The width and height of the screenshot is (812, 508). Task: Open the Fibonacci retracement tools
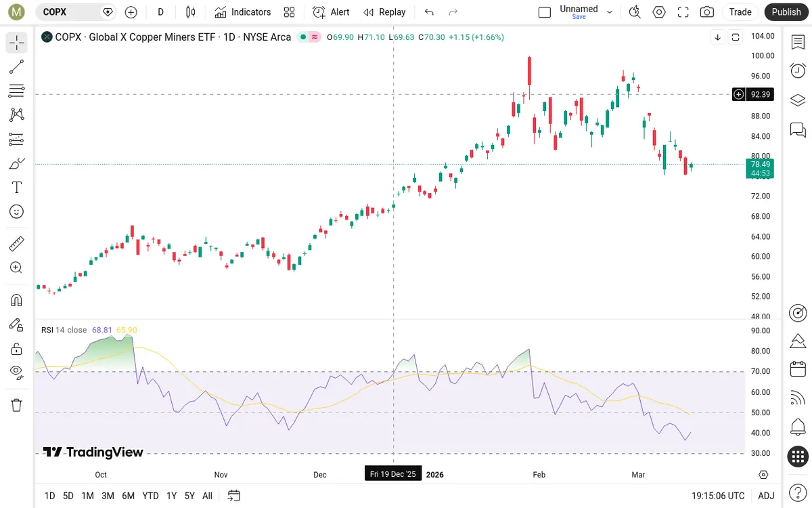point(17,91)
